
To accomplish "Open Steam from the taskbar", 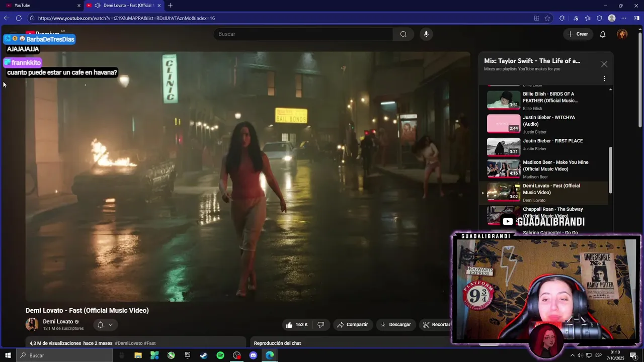I will tap(204, 355).
